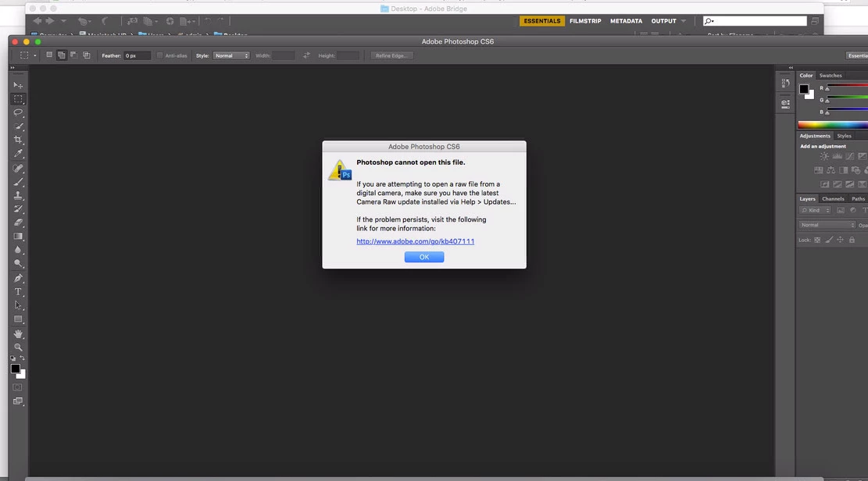The width and height of the screenshot is (868, 481).
Task: Open Bridge Filmstrip workspace
Action: click(x=585, y=21)
